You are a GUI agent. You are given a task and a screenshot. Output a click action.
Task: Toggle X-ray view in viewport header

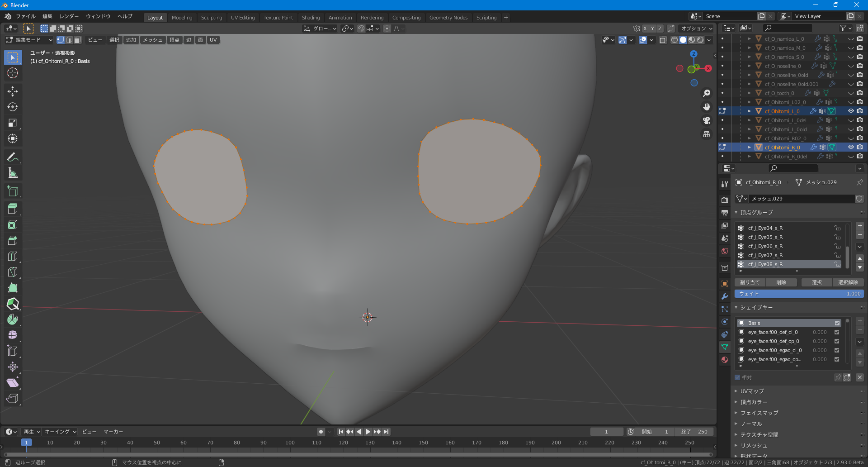click(x=663, y=40)
